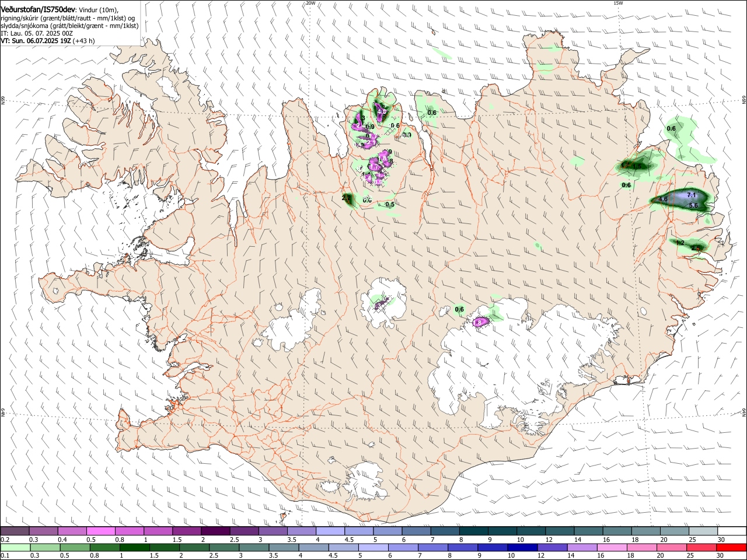The width and height of the screenshot is (747, 560).
Task: Select the 0.5 precipitation value on the map
Action: point(390,205)
